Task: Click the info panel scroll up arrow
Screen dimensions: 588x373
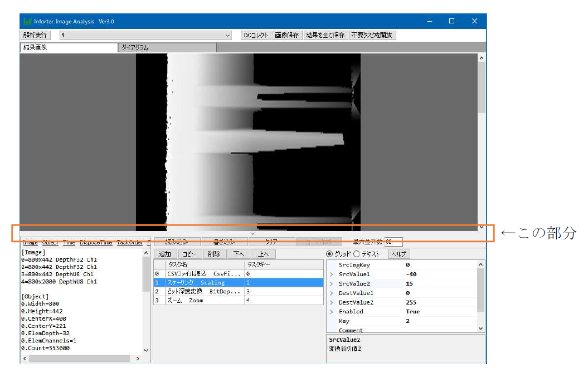Action: click(x=146, y=253)
